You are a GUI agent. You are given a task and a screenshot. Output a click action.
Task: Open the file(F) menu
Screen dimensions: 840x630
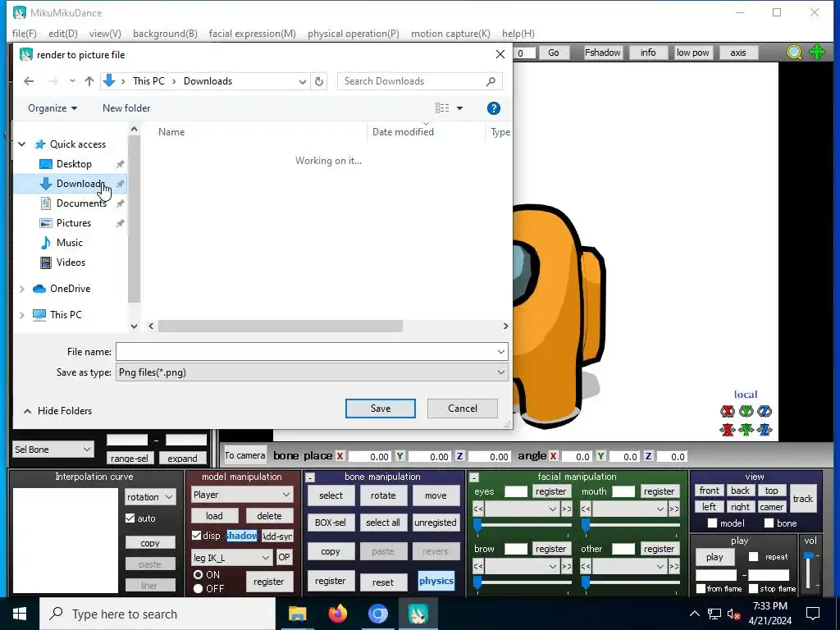pos(24,33)
